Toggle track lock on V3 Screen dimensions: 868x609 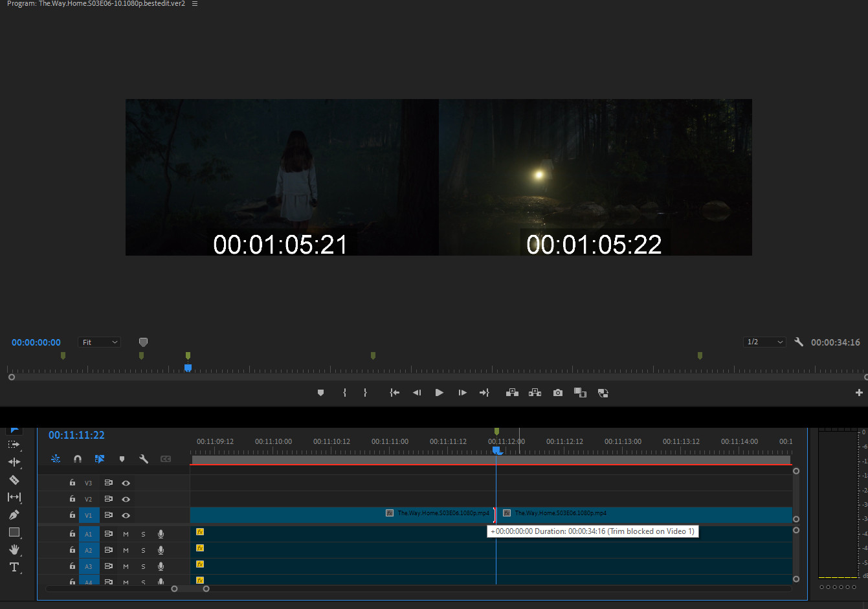coord(72,483)
